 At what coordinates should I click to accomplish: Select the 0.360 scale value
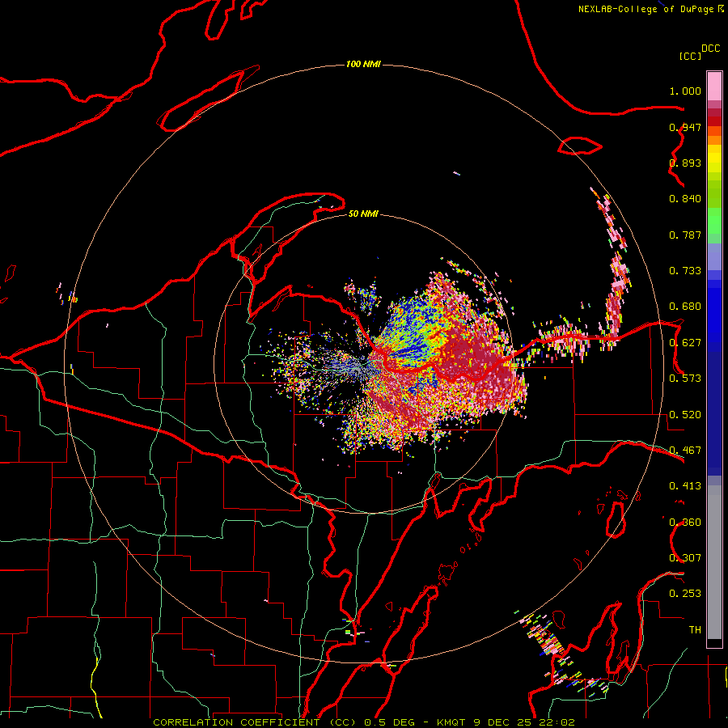(685, 523)
